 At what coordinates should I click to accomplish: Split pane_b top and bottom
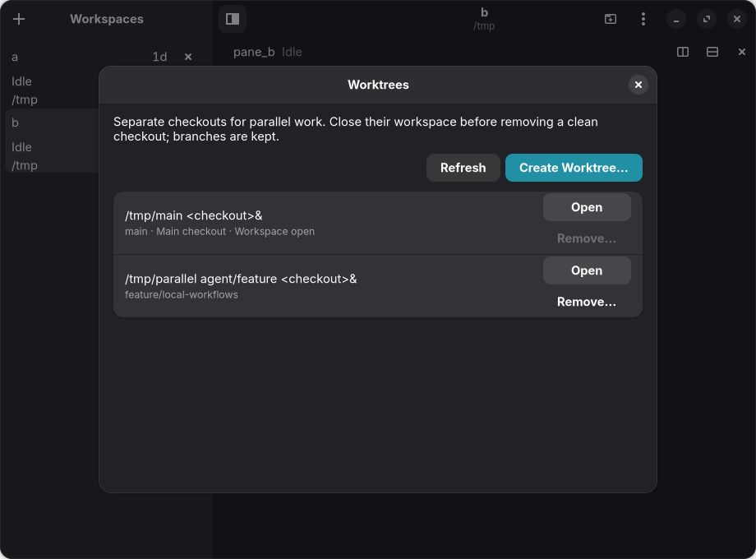coord(712,52)
